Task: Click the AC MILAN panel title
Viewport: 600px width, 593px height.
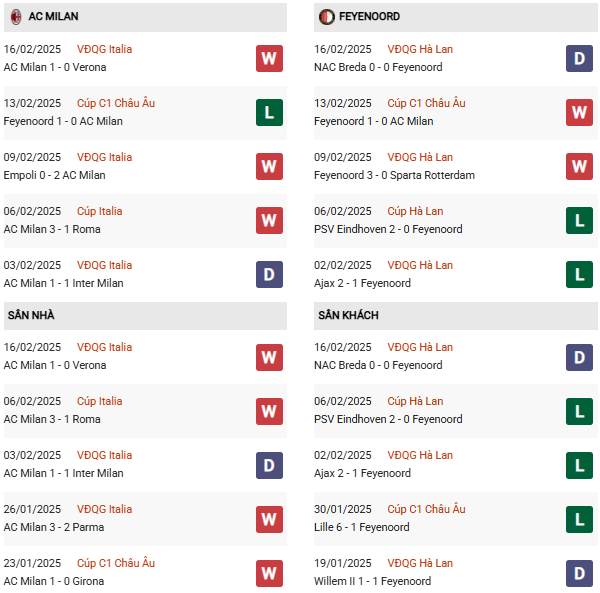Action: (54, 17)
